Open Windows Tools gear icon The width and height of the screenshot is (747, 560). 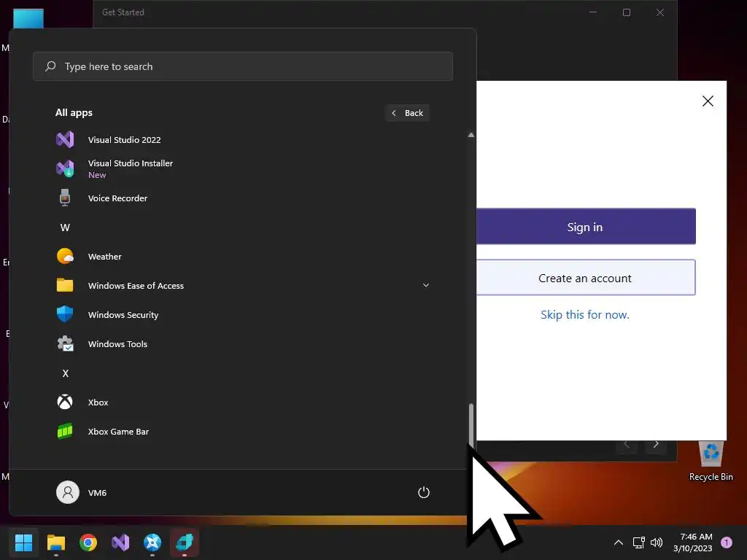[65, 343]
